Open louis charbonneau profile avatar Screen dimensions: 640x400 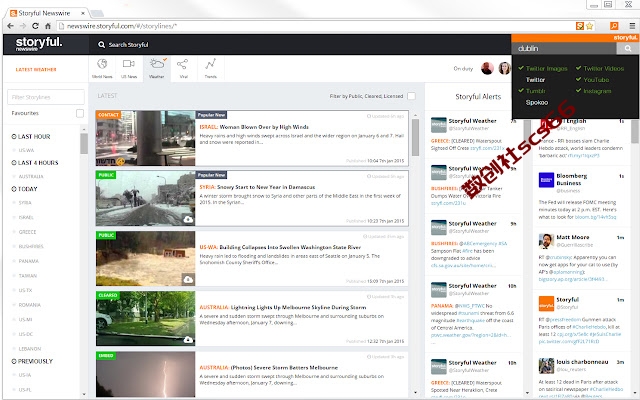tap(546, 366)
